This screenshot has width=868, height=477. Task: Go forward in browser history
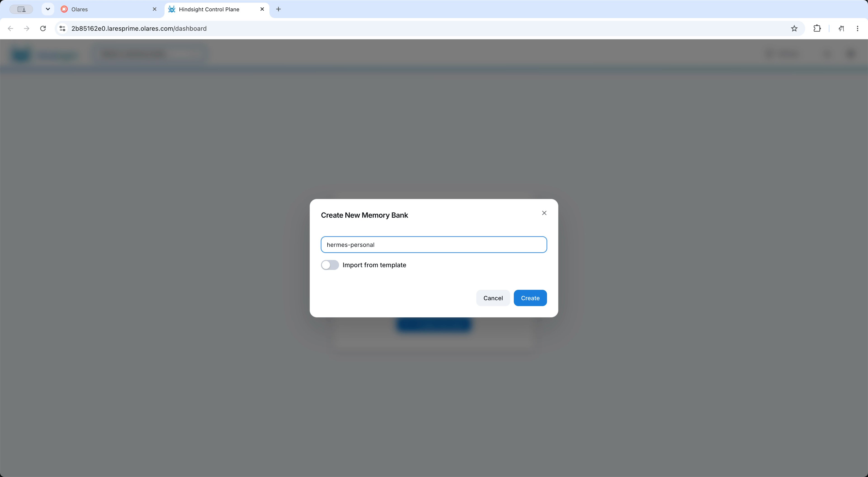click(x=27, y=29)
